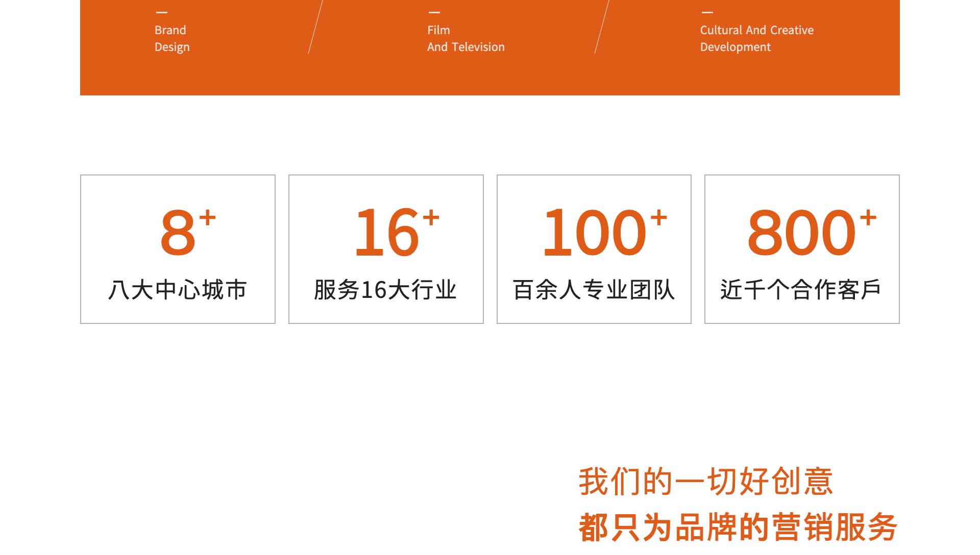Screen dimensions: 980x555
Task: Click the heading 我们的一切好创意
Action: point(706,481)
